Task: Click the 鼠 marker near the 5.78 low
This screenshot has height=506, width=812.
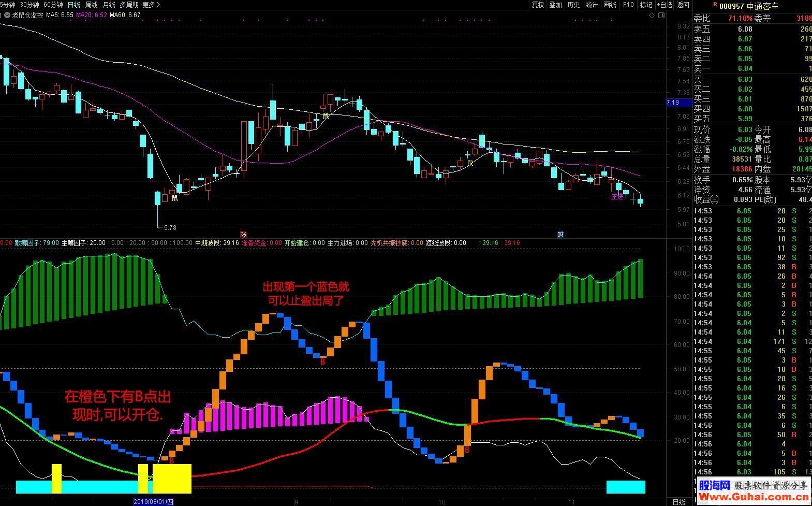Action: 174,198
